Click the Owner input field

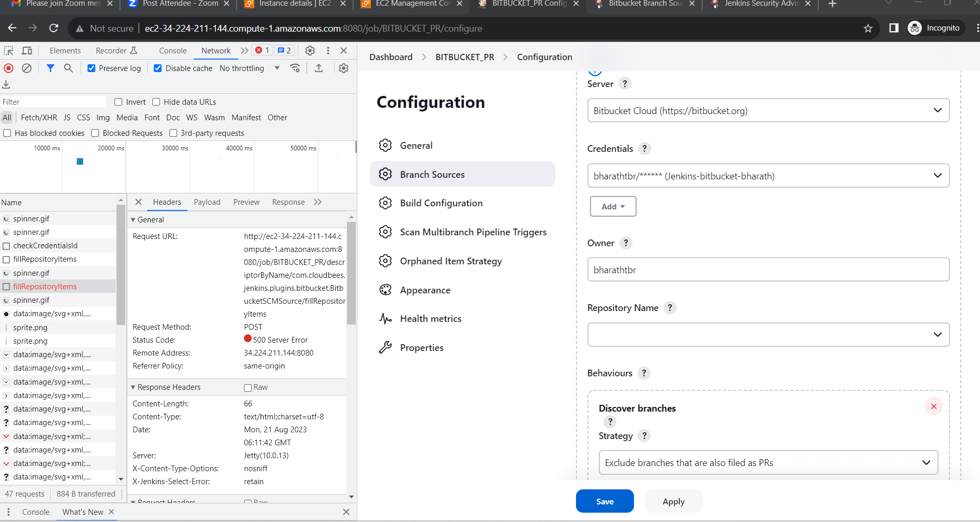coord(768,270)
